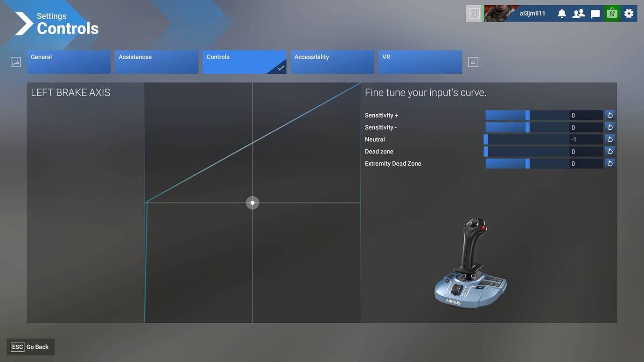Switch to the General tab
The image size is (644, 362).
click(x=69, y=62)
